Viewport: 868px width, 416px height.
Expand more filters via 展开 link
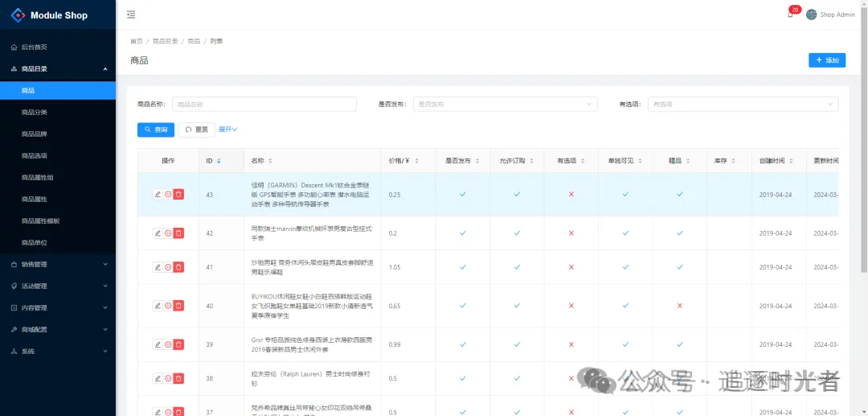(x=228, y=129)
